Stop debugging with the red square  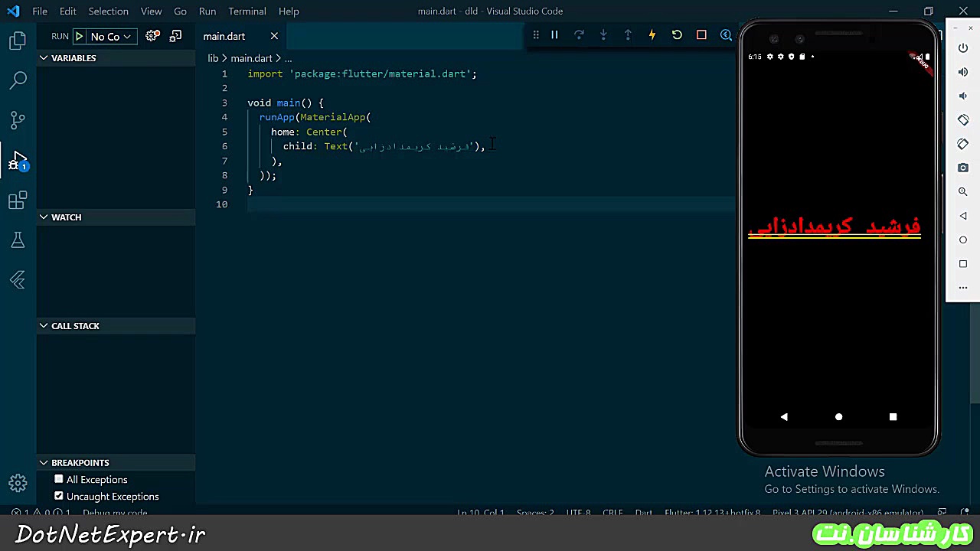[701, 35]
